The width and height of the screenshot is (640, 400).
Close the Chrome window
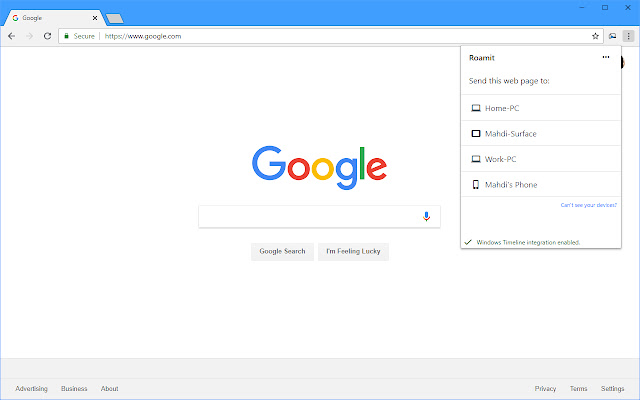coord(628,7)
